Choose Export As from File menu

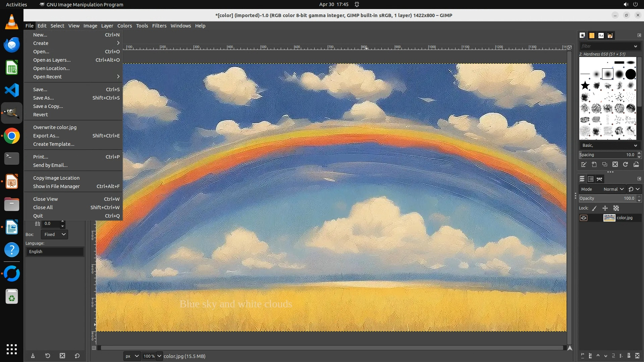pos(46,136)
